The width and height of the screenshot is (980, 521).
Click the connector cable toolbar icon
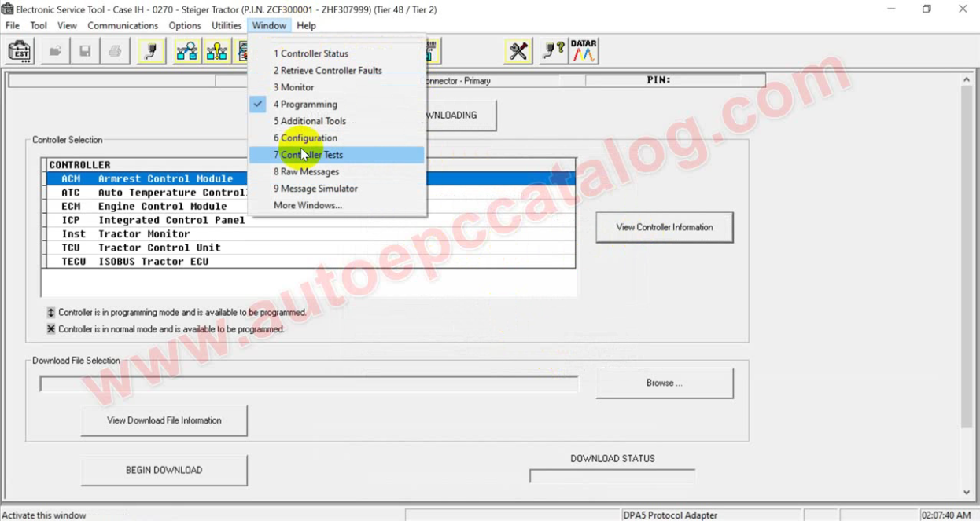152,52
